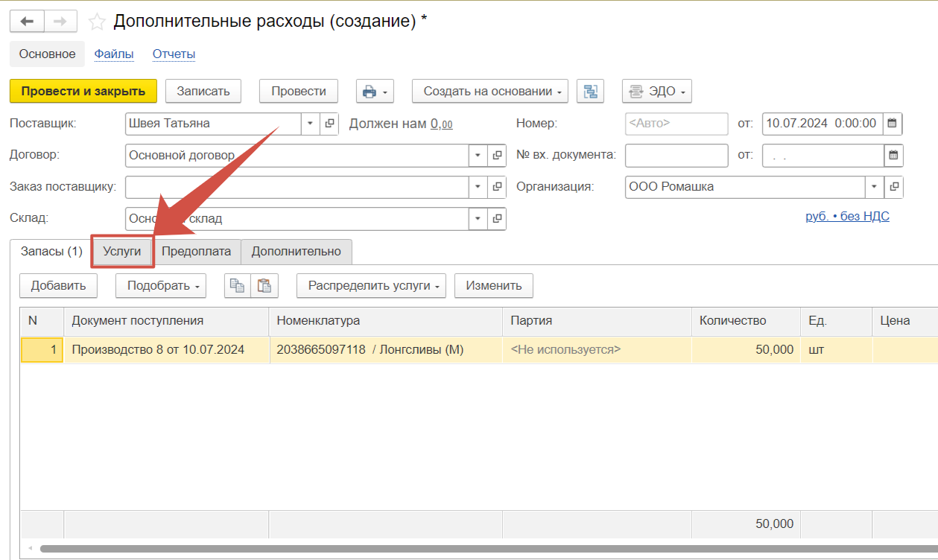Open the print button menu
The image size is (938, 560).
pos(375,92)
